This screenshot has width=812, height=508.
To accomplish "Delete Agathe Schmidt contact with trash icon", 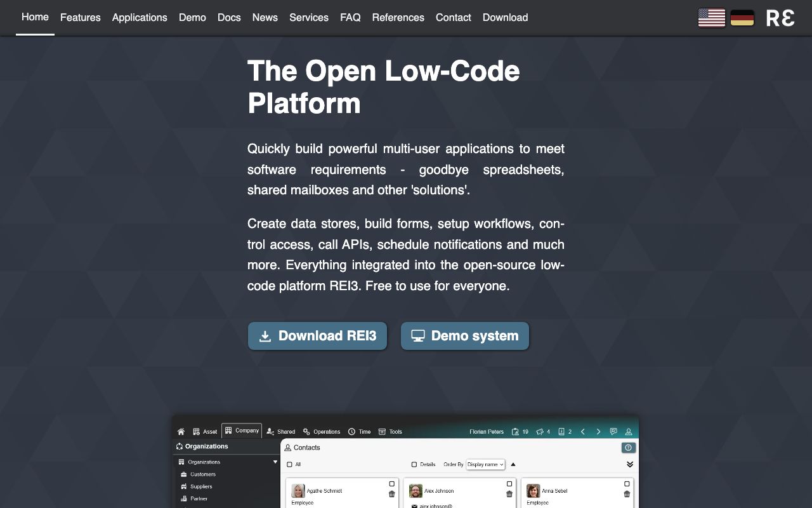I will coord(391,494).
